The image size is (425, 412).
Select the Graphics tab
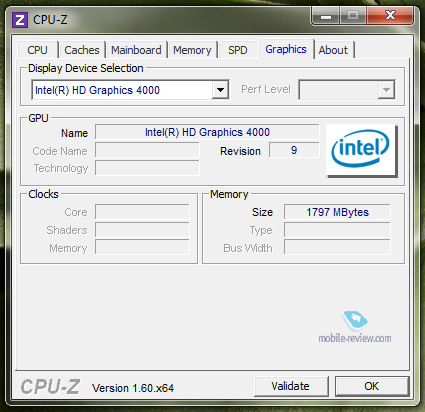click(x=286, y=49)
